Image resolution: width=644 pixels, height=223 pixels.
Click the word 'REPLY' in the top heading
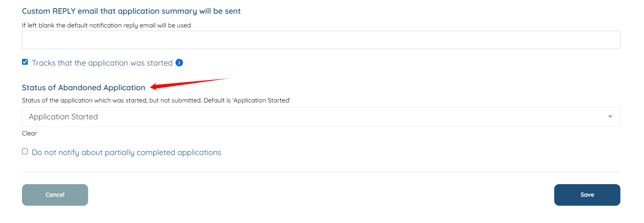coord(64,11)
